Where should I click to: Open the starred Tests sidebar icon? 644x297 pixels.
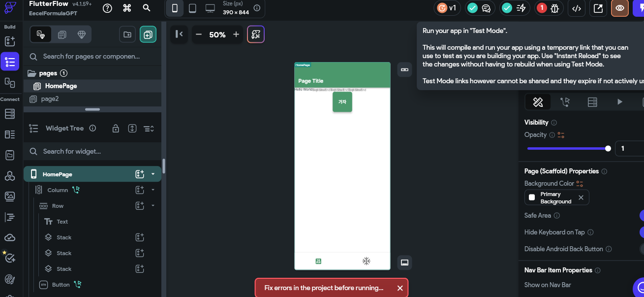pos(10,258)
